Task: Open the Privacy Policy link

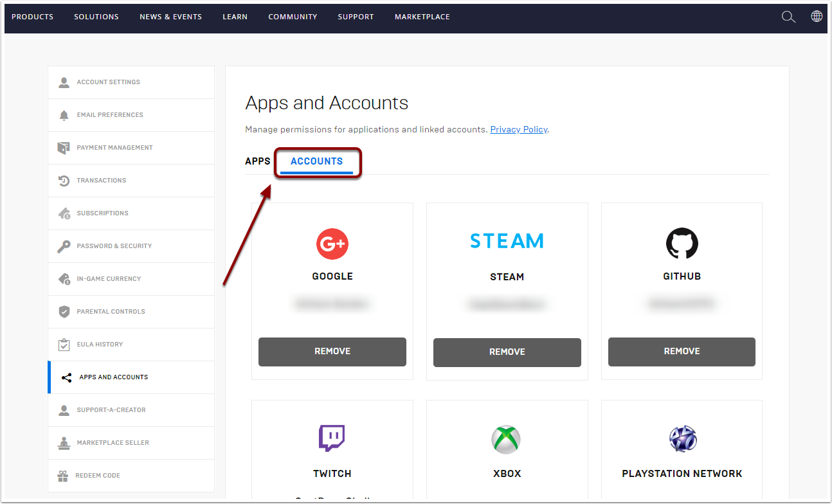Action: pos(519,129)
